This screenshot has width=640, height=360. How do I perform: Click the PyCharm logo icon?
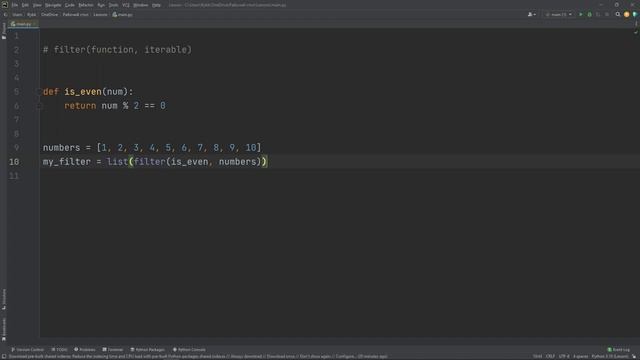(x=4, y=5)
